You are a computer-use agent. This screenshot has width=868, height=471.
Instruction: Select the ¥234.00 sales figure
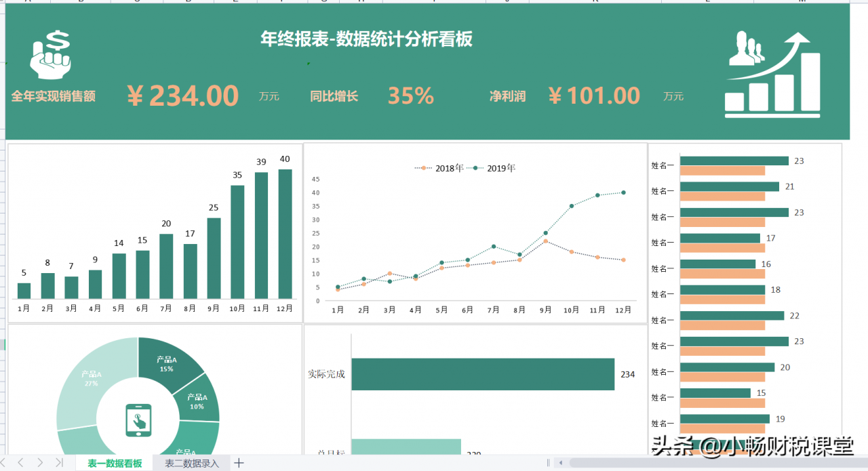pos(183,96)
